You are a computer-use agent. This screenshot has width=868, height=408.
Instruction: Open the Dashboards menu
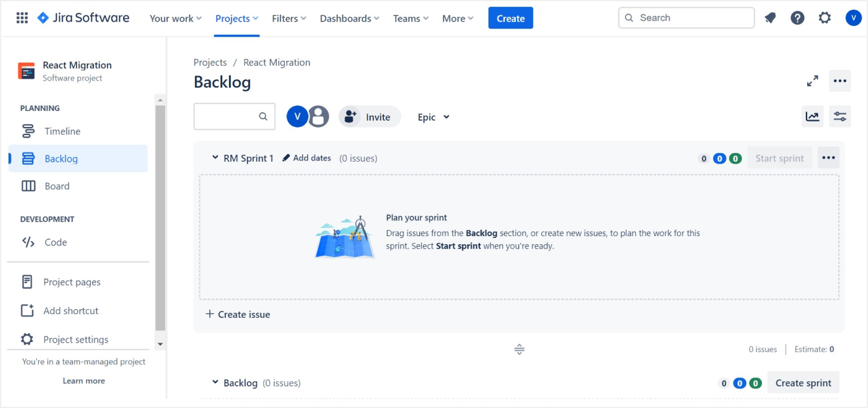click(x=349, y=18)
